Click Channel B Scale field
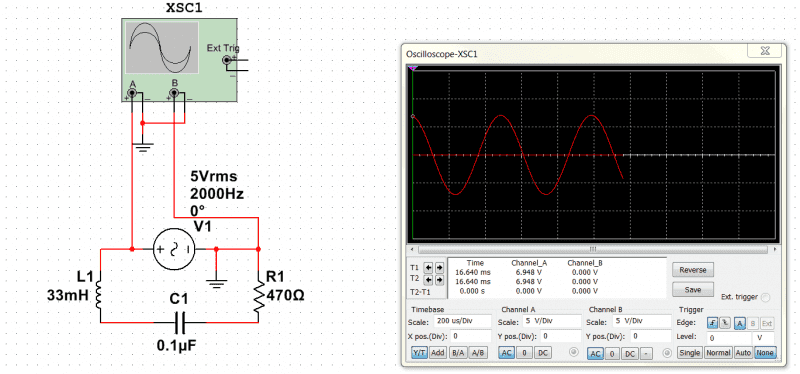Screen dimensions: 800x374 [641, 322]
